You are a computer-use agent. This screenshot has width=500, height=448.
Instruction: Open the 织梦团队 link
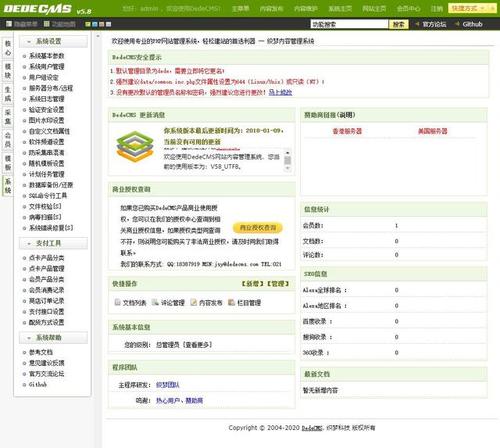(168, 385)
